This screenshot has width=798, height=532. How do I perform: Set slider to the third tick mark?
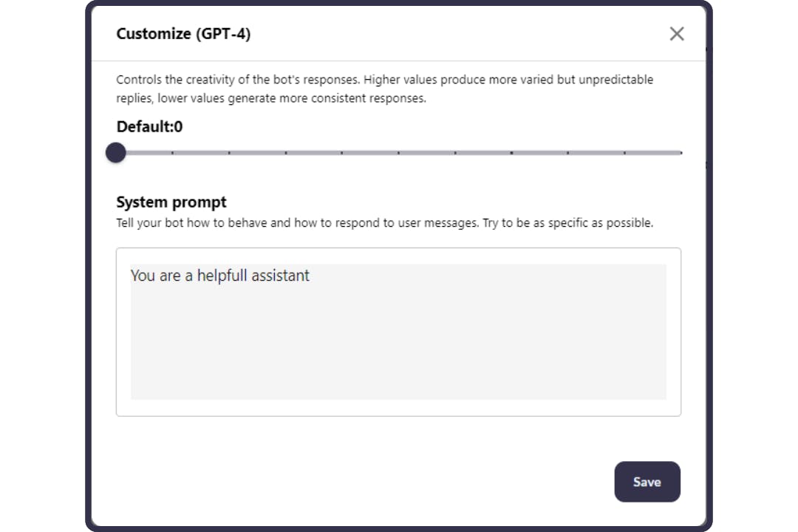229,153
